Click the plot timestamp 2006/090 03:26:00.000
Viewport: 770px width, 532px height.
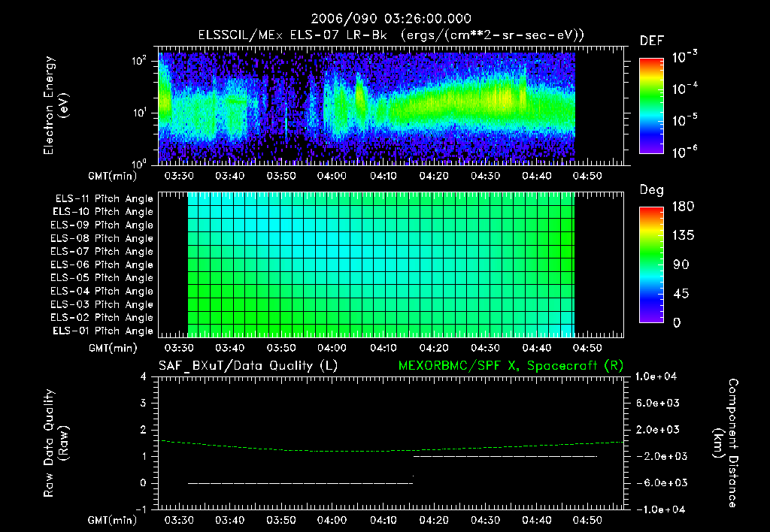tap(391, 19)
